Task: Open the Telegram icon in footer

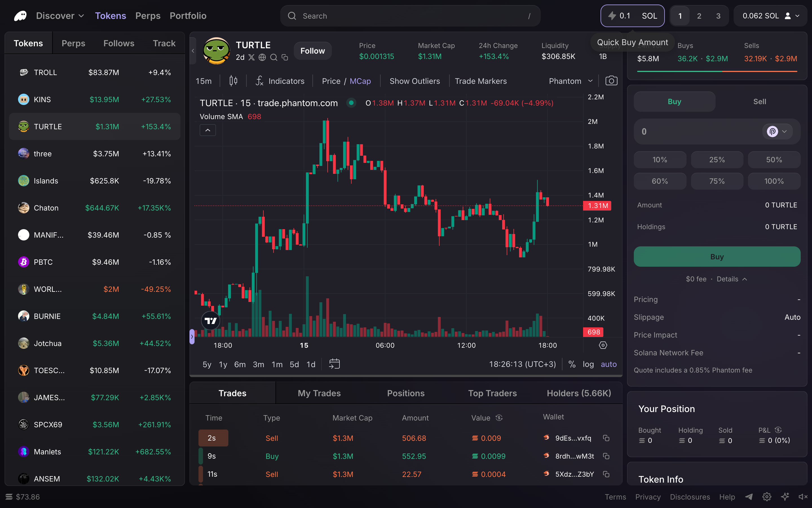Action: [749, 497]
